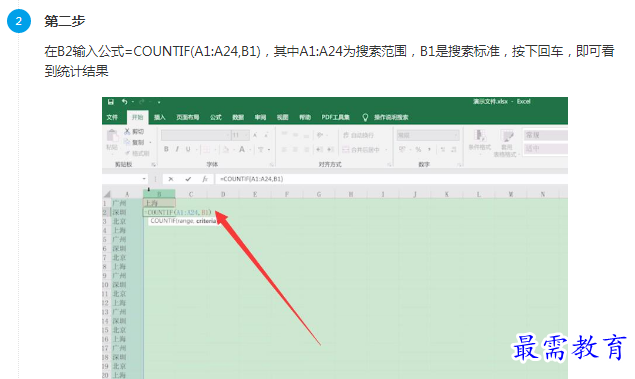This screenshot has width=635, height=379.
Task: Open the PDF工具集 ribbon tab
Action: [335, 117]
